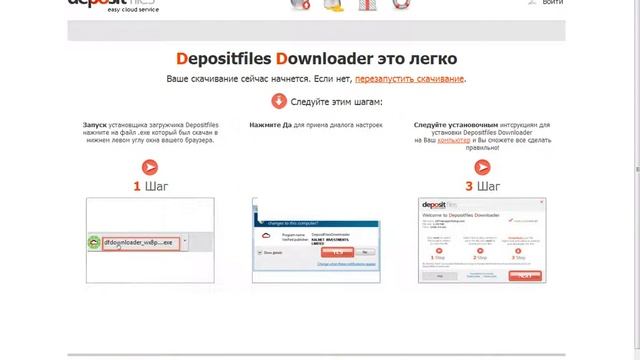
Task: Click the "Depositfiles Downloader это легко" heading
Action: [316, 58]
